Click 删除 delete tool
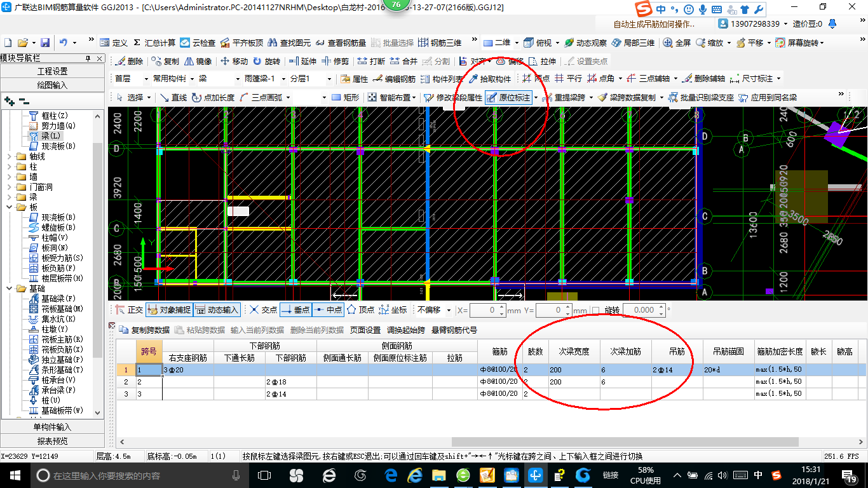The width and height of the screenshot is (868, 488). click(x=129, y=61)
